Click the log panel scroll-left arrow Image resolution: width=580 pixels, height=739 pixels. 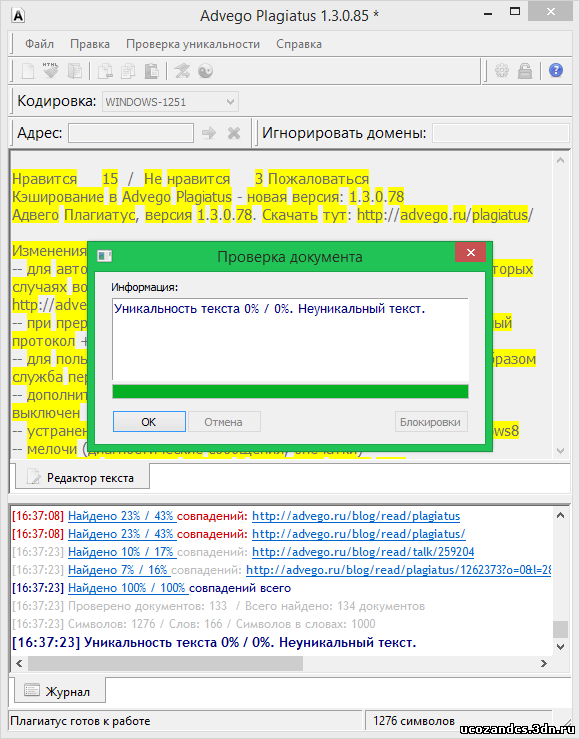[19, 663]
